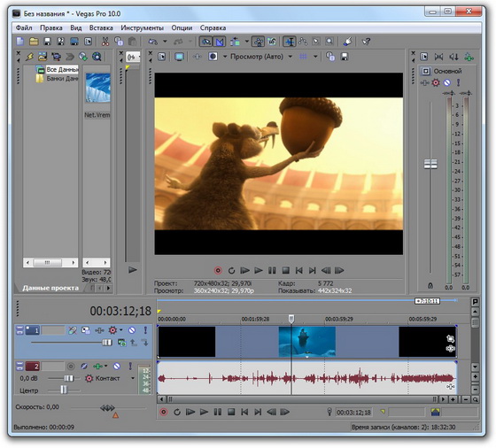
Task: Open the Контакт automation mode dropdown on track 2
Action: [x=132, y=378]
